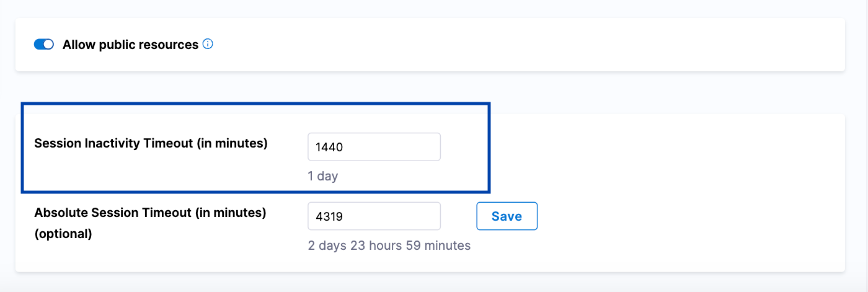Screen dimensions: 868x292
Task: Click the word "Absolute" in the timeout label
Action: [61, 213]
